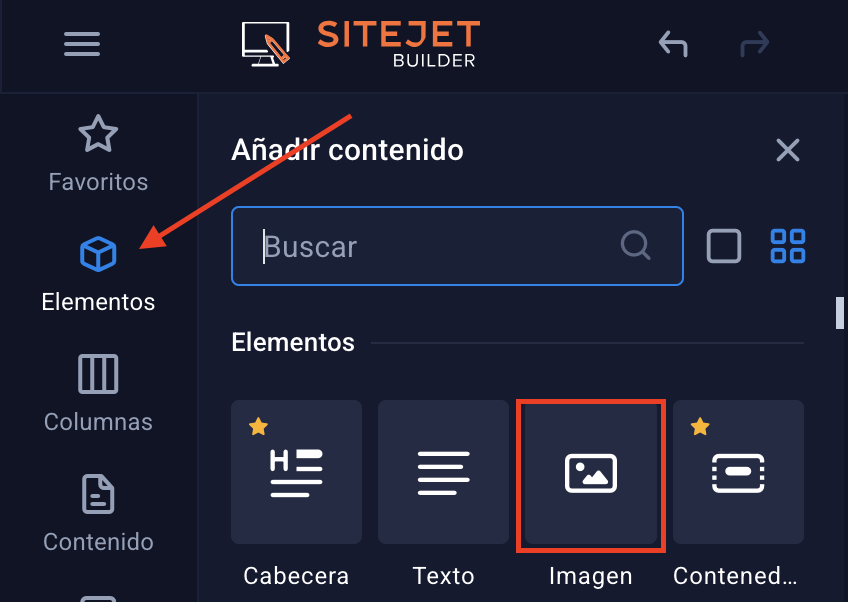Open the hamburger menu
This screenshot has height=602, width=848.
point(82,44)
